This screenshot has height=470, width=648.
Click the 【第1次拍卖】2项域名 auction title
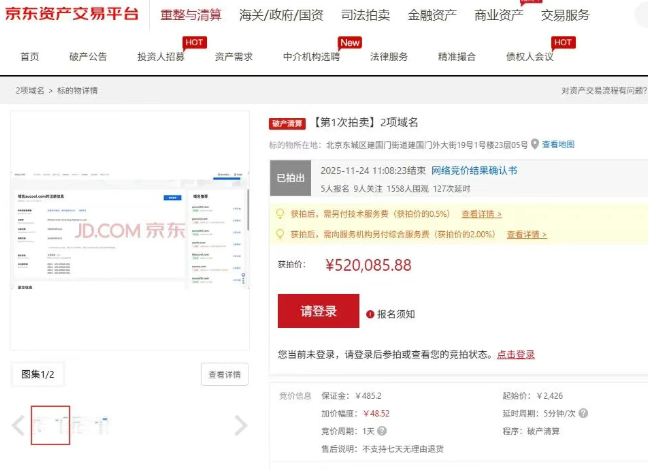point(364,122)
